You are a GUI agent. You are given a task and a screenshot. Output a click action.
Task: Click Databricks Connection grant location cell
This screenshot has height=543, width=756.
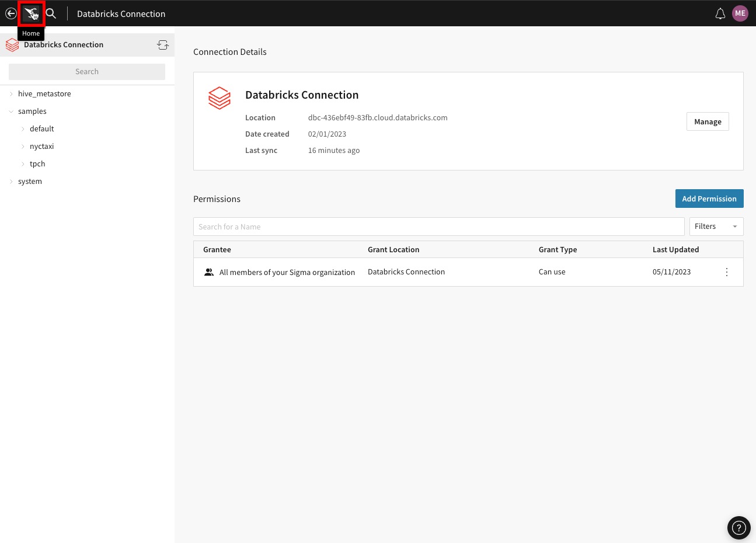coord(406,272)
